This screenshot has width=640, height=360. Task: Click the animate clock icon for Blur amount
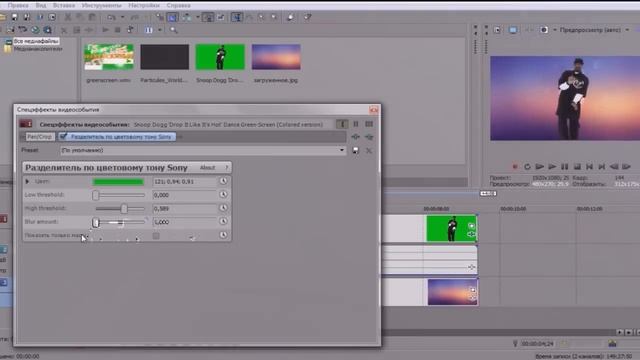tap(223, 222)
